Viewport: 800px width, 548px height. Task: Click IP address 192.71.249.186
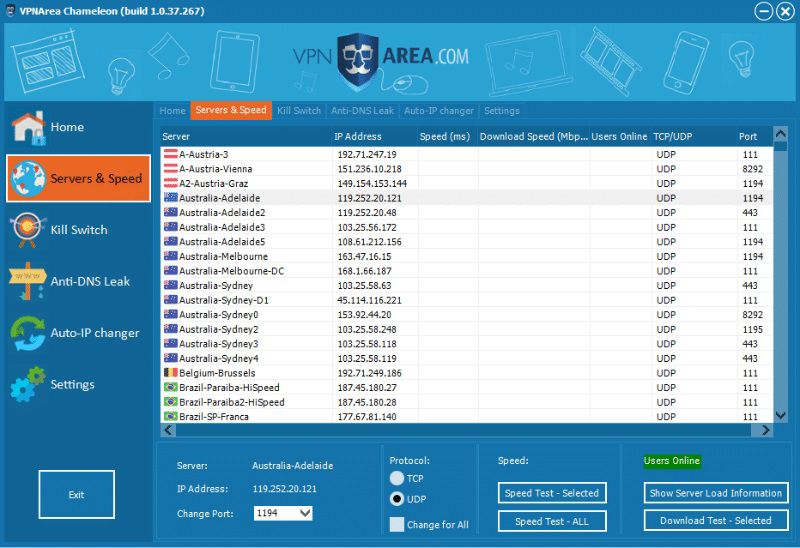[x=369, y=373]
